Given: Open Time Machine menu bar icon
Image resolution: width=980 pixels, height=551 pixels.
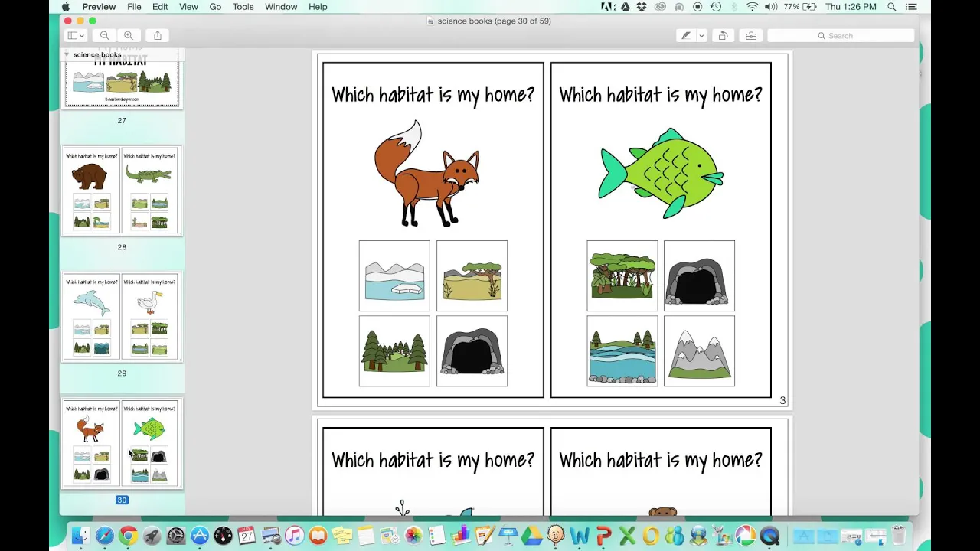Looking at the screenshot, I should coord(715,6).
